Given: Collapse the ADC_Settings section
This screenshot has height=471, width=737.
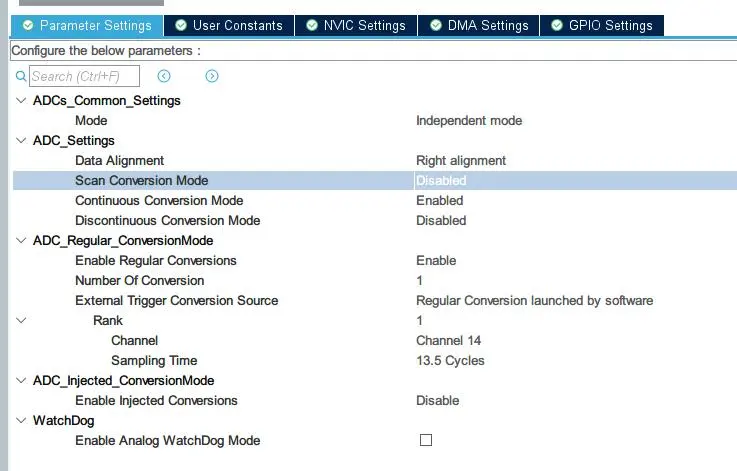Looking at the screenshot, I should click(21, 141).
